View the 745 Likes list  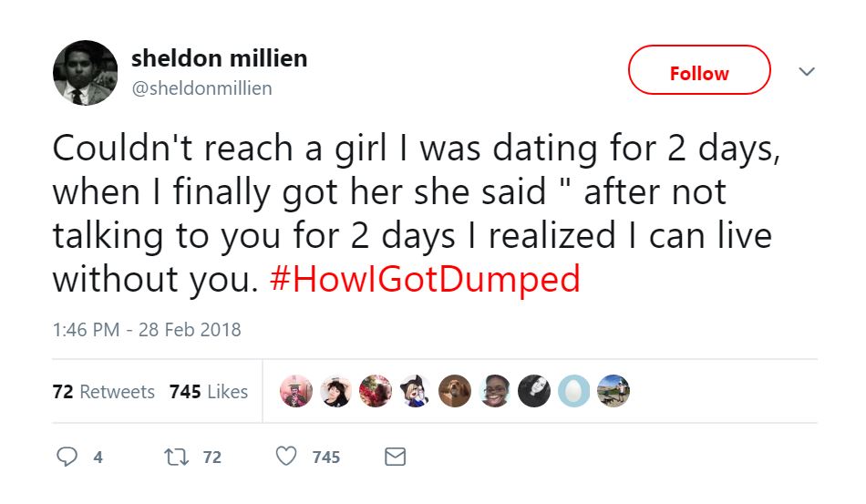(209, 391)
